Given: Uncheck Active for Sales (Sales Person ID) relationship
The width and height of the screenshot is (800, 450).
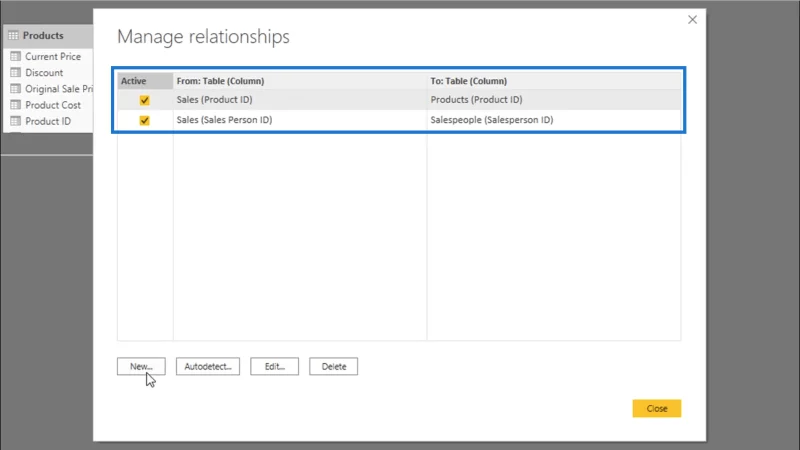Looking at the screenshot, I should click(144, 120).
